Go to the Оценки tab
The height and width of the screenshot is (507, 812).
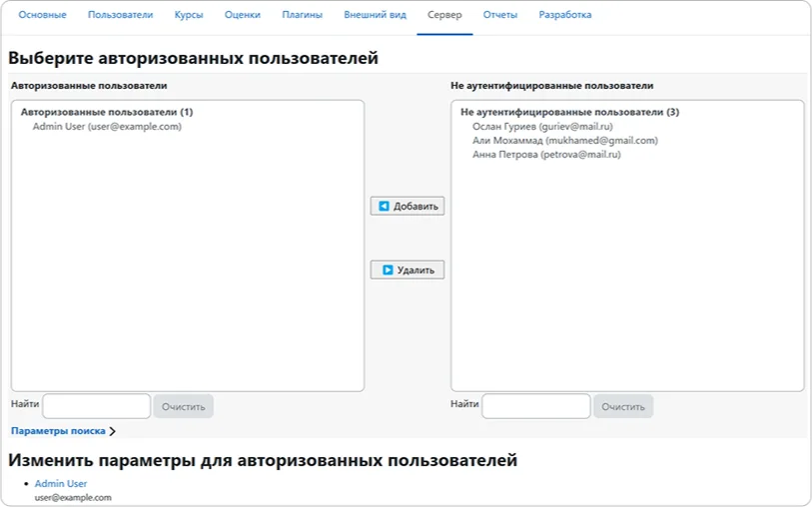click(x=243, y=16)
